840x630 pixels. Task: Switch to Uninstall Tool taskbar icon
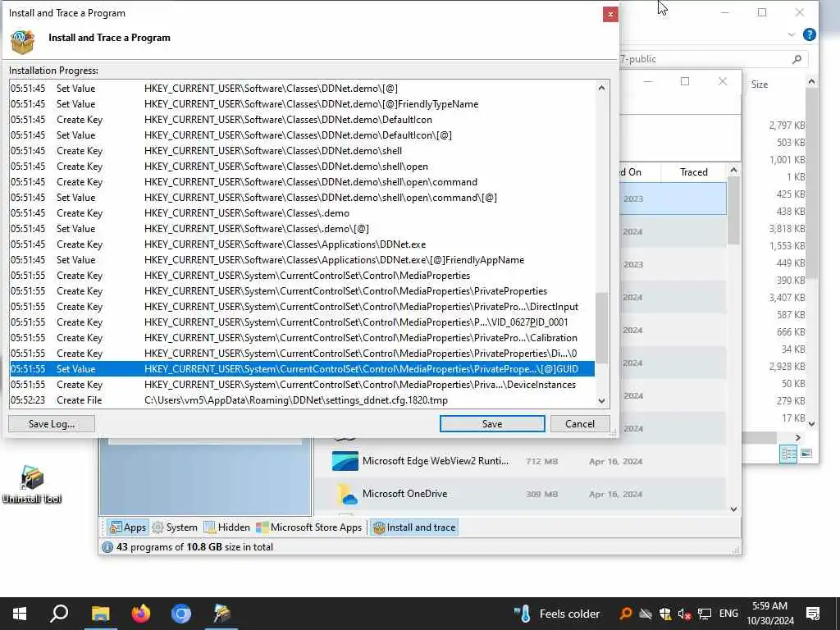point(221,614)
